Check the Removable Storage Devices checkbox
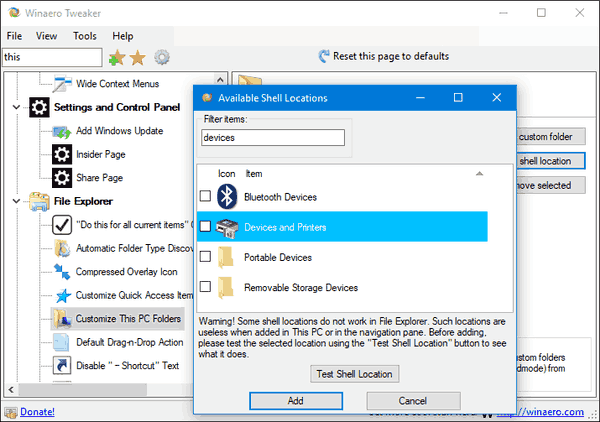This screenshot has width=600, height=422. 205,286
